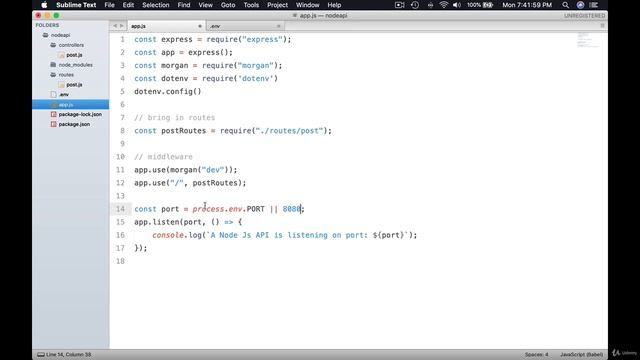Open the Selection menu

(x=156, y=5)
